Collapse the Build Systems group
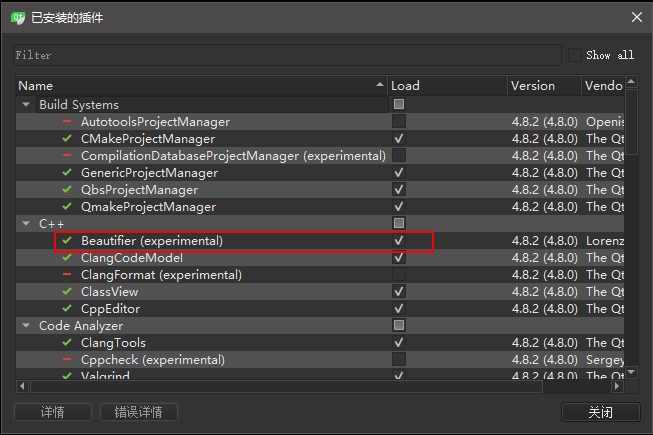 coord(26,105)
